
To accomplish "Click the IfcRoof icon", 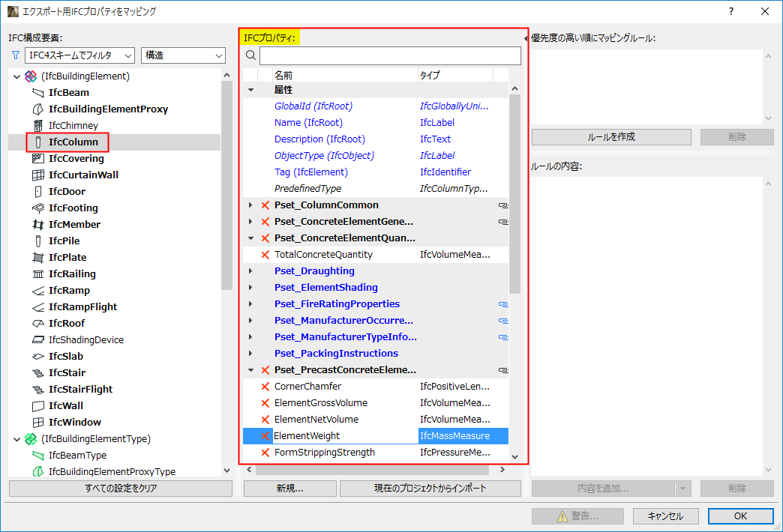I will (x=38, y=324).
